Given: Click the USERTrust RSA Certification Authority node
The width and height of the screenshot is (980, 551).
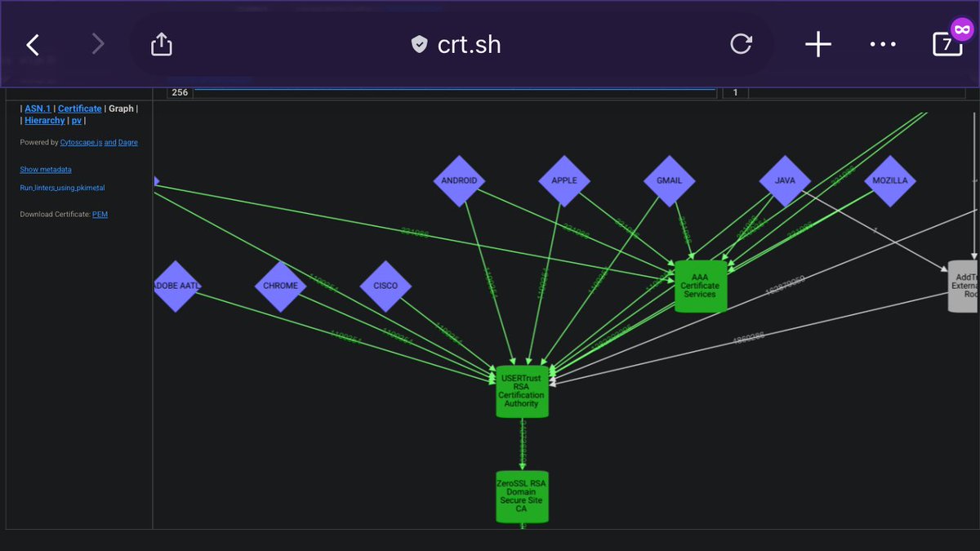Looking at the screenshot, I should pyautogui.click(x=522, y=392).
